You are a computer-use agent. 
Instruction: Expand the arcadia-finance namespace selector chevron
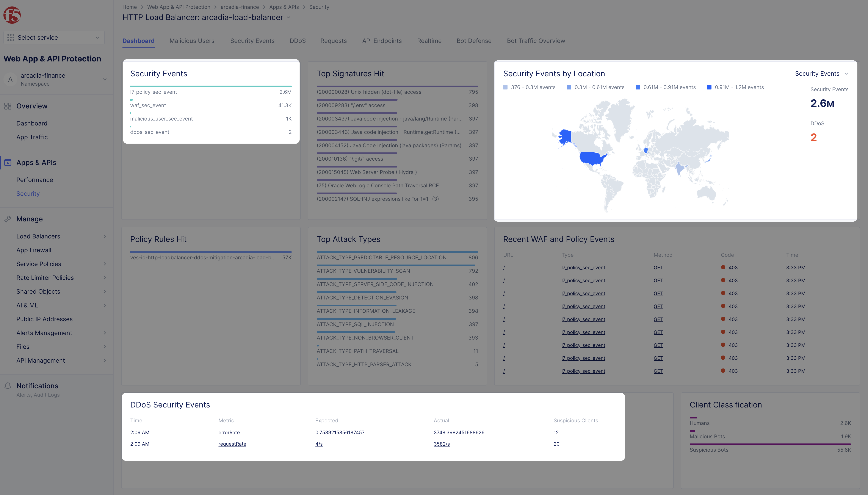click(105, 79)
